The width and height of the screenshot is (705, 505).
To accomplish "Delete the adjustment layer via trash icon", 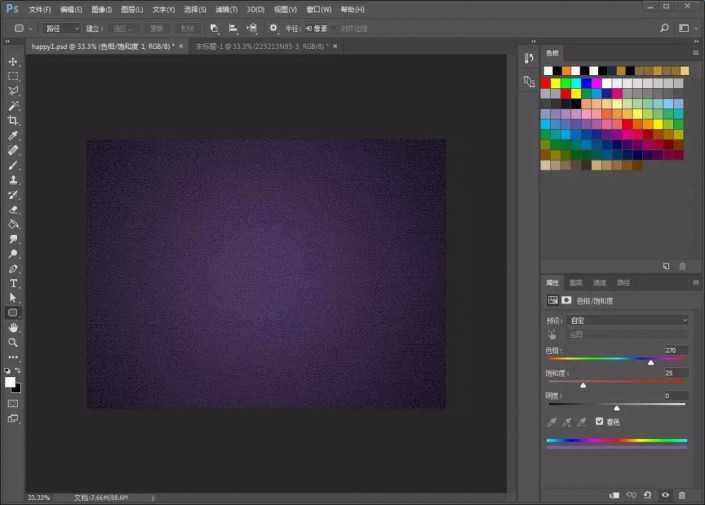I will pyautogui.click(x=682, y=494).
